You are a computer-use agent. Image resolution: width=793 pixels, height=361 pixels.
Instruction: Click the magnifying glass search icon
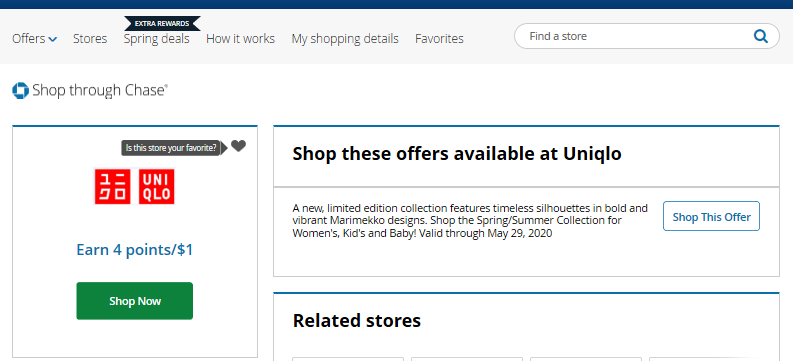pyautogui.click(x=761, y=36)
